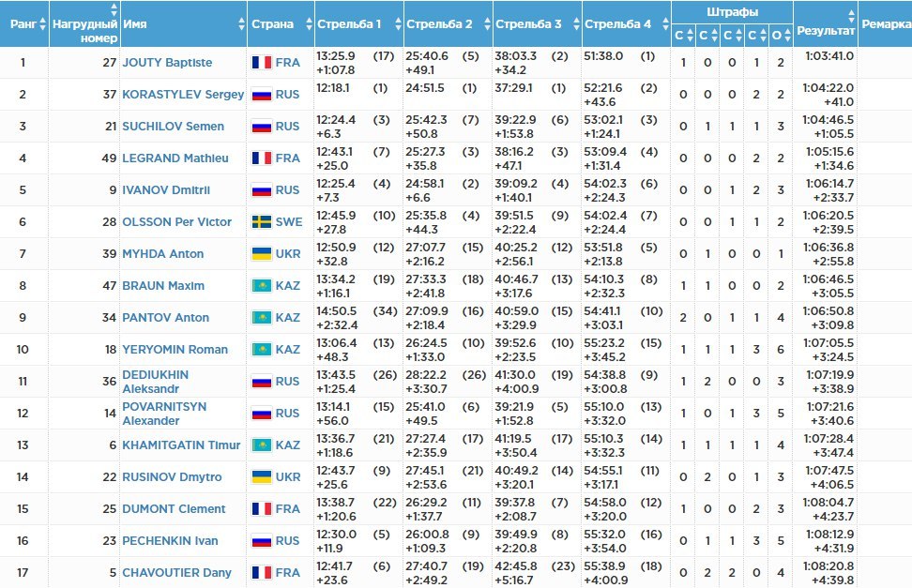Click the Kazakhstan flag next to BRAUN Maxim
The height and width of the screenshot is (588, 912).
point(261,286)
